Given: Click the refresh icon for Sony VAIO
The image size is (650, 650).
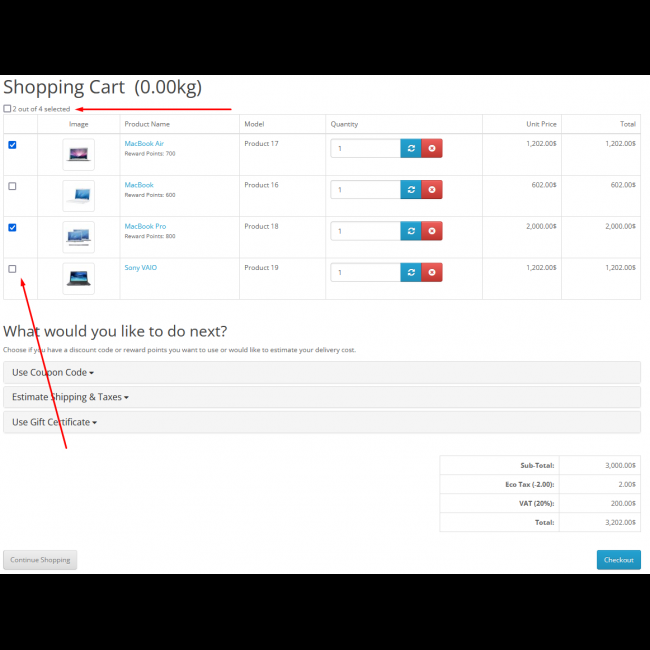Looking at the screenshot, I should pyautogui.click(x=411, y=272).
